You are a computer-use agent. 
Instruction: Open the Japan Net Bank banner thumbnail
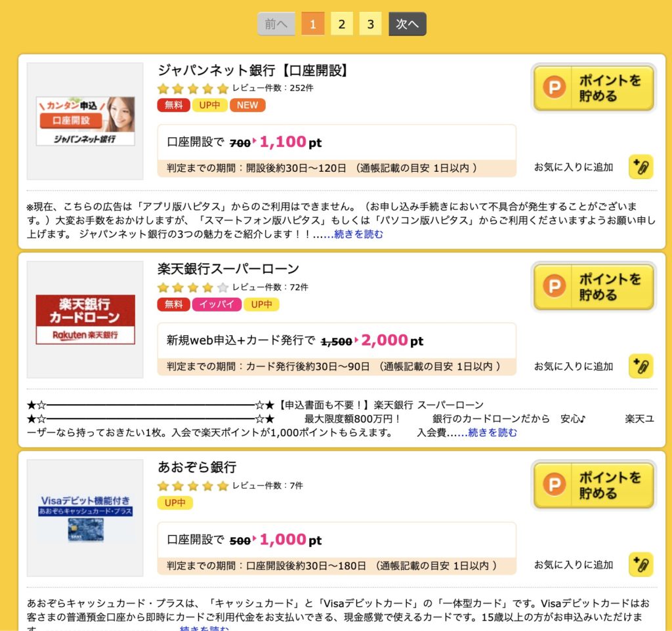point(85,121)
